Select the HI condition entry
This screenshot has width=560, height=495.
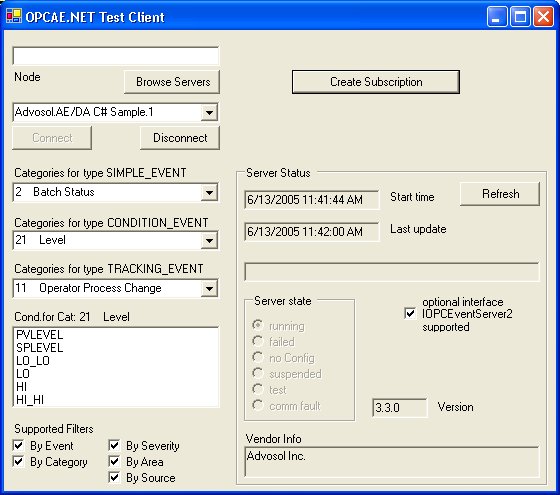tap(21, 386)
